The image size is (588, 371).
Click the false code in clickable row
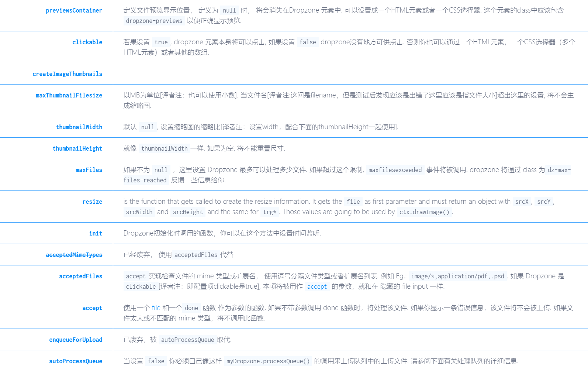308,42
